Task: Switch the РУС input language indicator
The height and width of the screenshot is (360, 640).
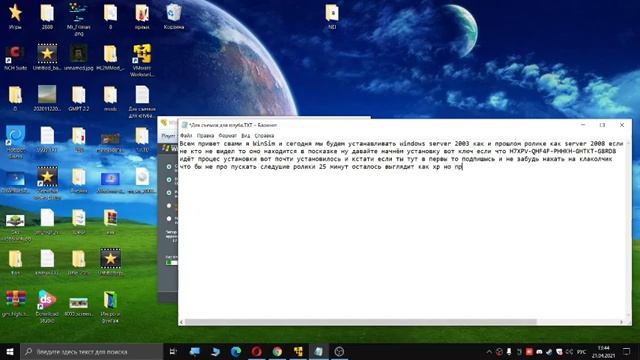Action: point(582,351)
